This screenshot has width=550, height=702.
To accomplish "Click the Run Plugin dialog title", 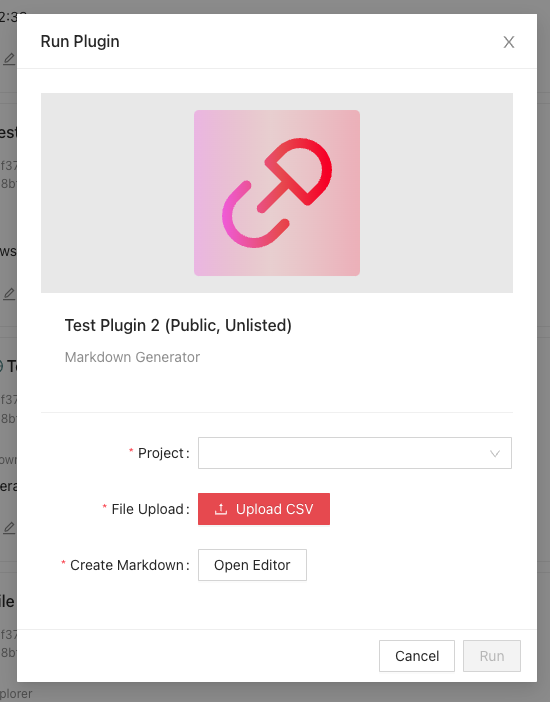I will coord(80,42).
